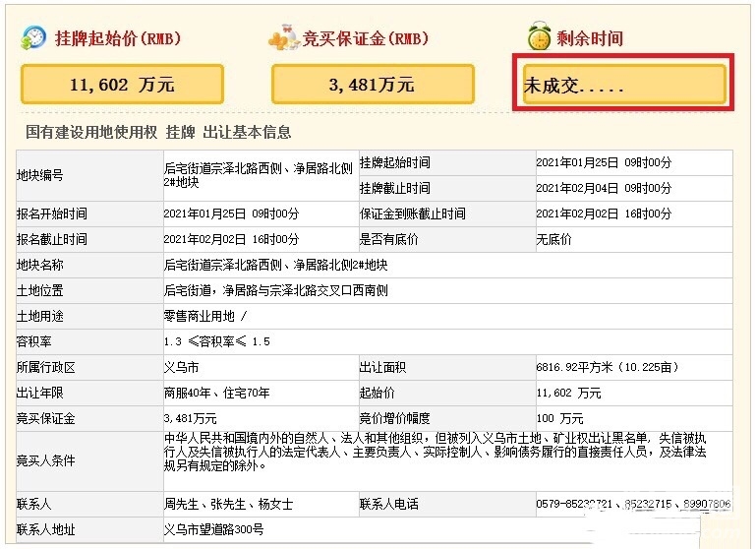The width and height of the screenshot is (756, 549).
Task: Click the alarm clock icon beside 剩余时间
Action: pyautogui.click(x=538, y=38)
